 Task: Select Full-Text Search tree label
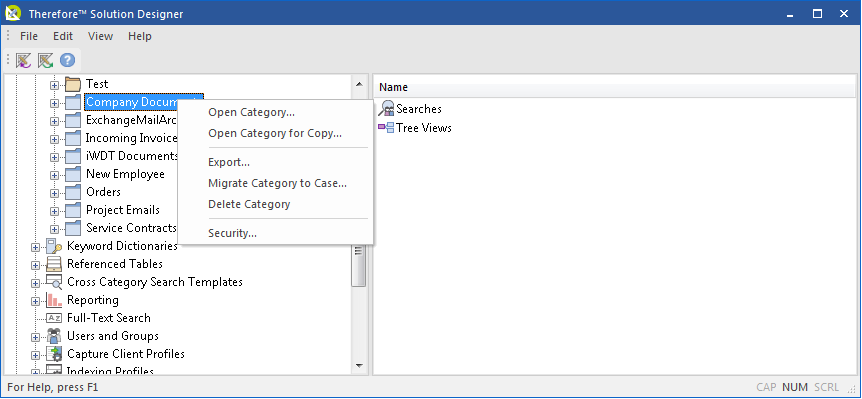109,318
